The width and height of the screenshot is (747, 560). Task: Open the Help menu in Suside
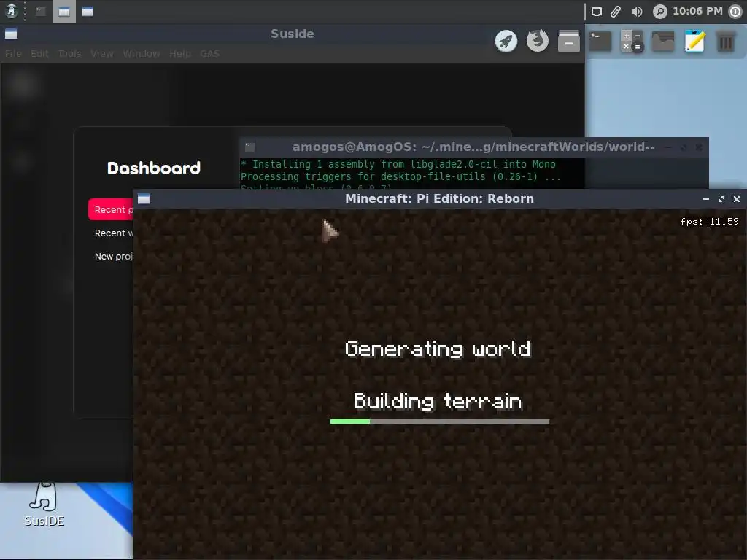(x=180, y=54)
